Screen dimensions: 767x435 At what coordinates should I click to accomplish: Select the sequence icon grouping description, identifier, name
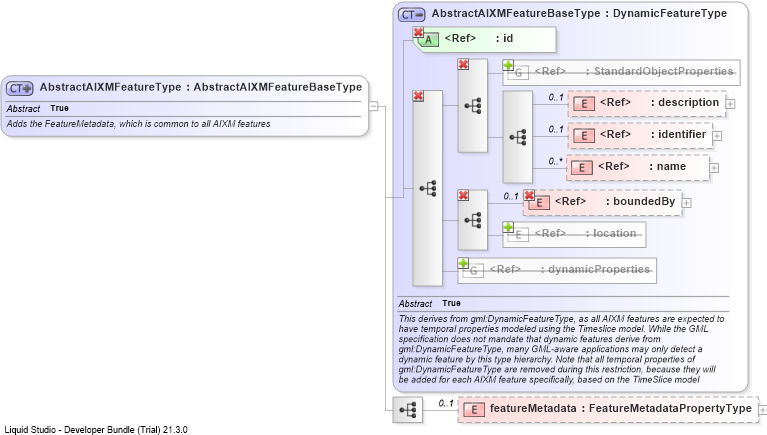[x=518, y=137]
